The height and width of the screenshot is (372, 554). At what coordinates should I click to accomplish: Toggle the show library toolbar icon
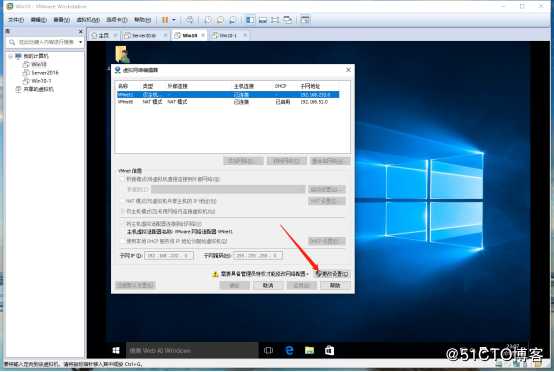(x=250, y=20)
